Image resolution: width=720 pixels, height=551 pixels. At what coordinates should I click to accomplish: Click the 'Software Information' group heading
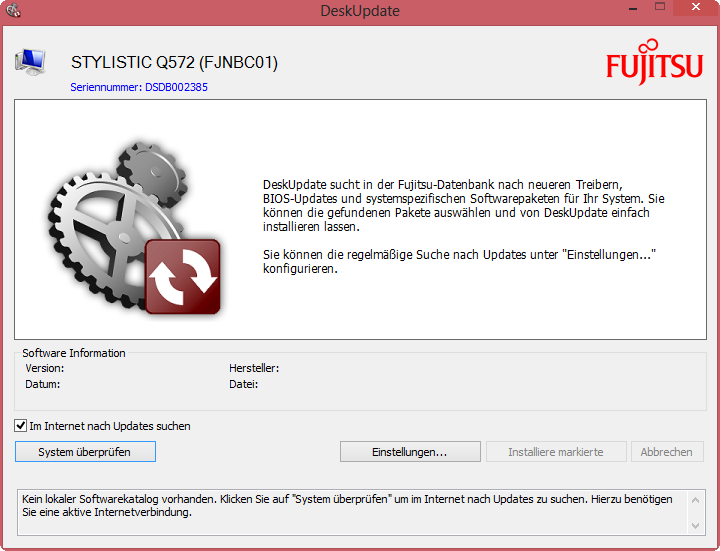click(x=74, y=353)
